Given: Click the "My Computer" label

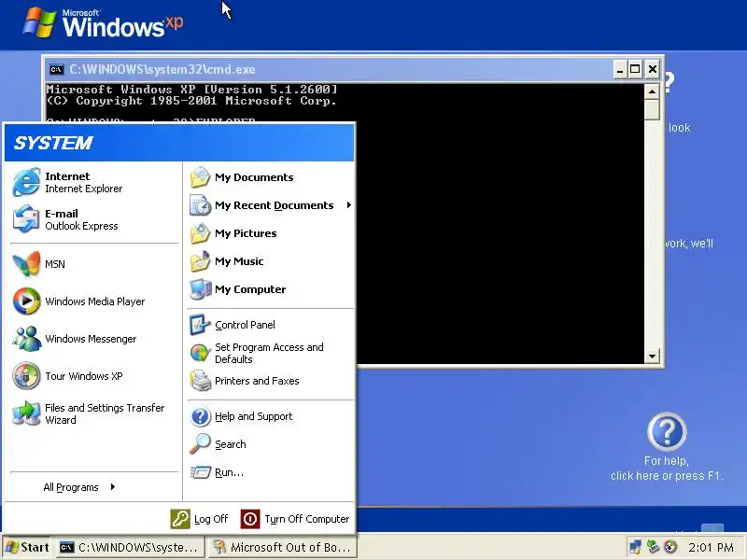Looking at the screenshot, I should 250,289.
